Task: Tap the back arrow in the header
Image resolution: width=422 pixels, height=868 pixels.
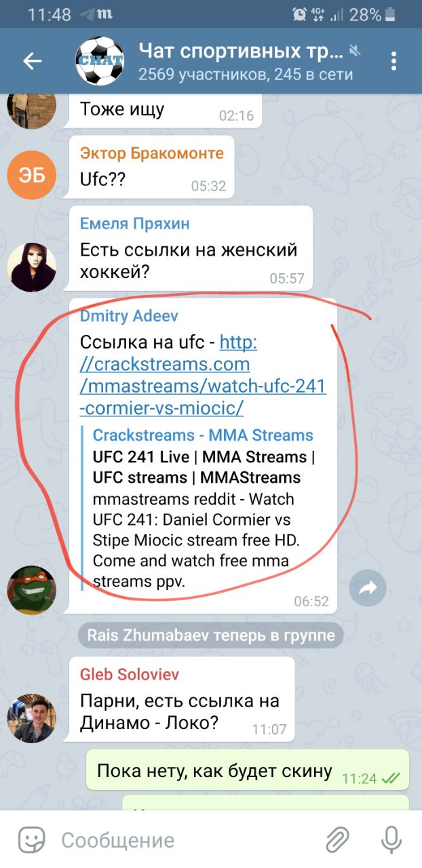Action: coord(32,61)
